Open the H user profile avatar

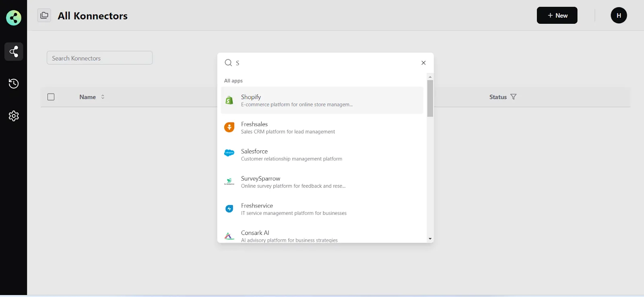(x=619, y=15)
